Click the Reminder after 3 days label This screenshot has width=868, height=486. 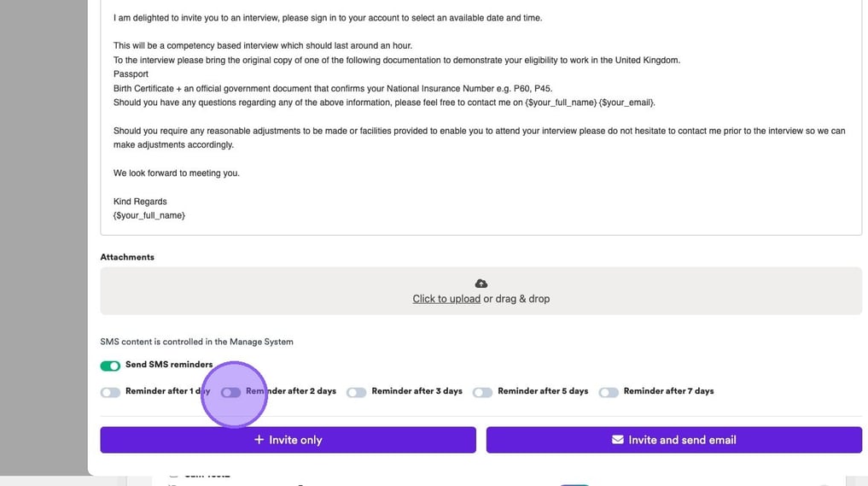pos(417,391)
